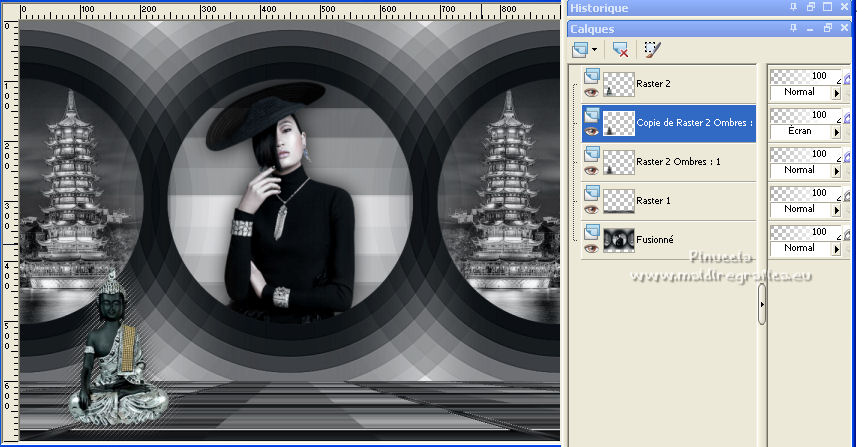Minimize the Calques palette
The image size is (857, 447).
coord(811,28)
